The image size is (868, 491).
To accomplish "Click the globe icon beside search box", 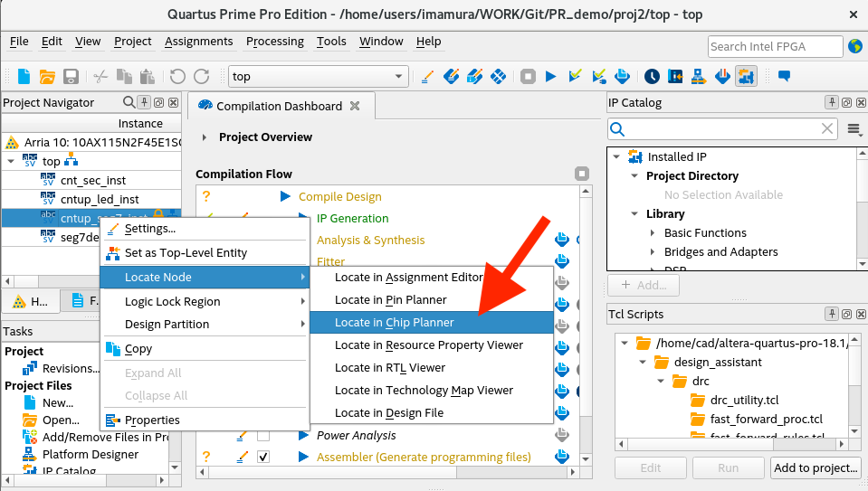I will click(855, 46).
